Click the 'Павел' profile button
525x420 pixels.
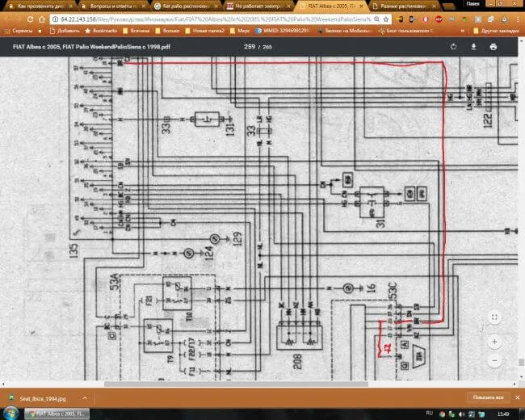pos(473,4)
